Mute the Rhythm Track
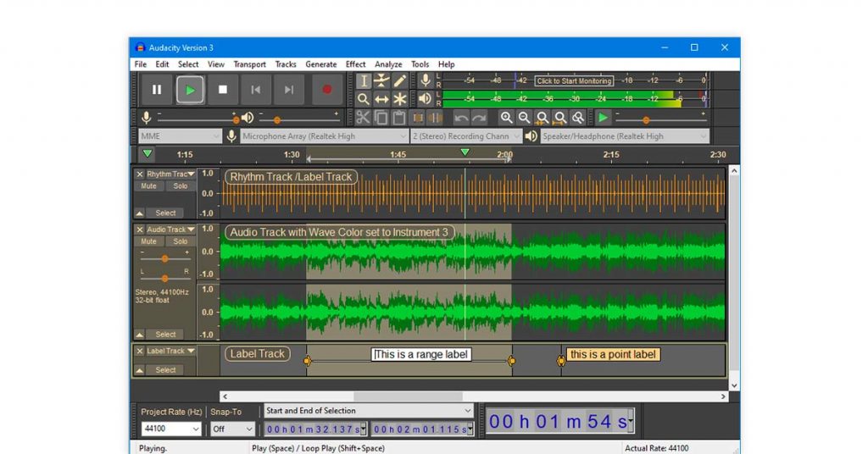Screen dimensions: 868x454 (148, 186)
